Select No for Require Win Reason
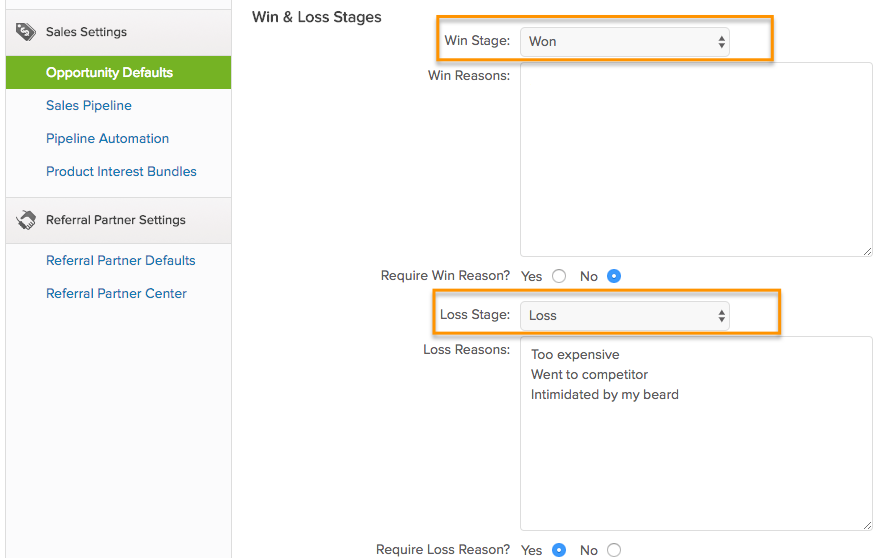Image resolution: width=890 pixels, height=558 pixels. [614, 276]
